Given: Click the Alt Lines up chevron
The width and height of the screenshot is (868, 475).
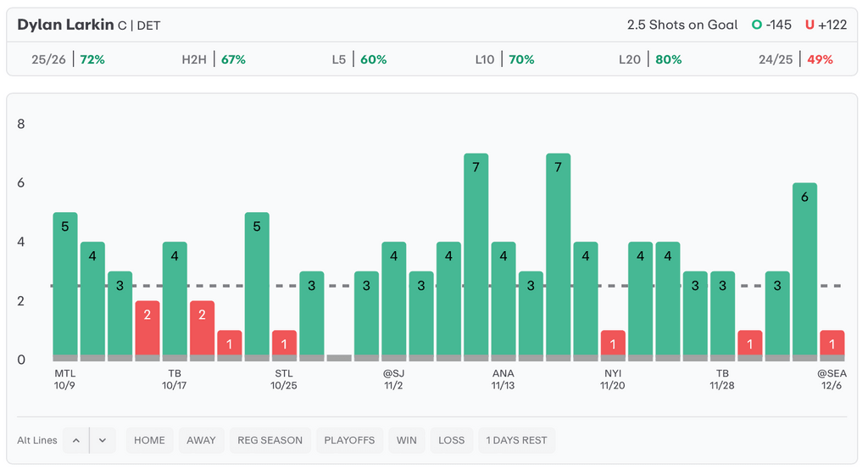Looking at the screenshot, I should pos(76,440).
